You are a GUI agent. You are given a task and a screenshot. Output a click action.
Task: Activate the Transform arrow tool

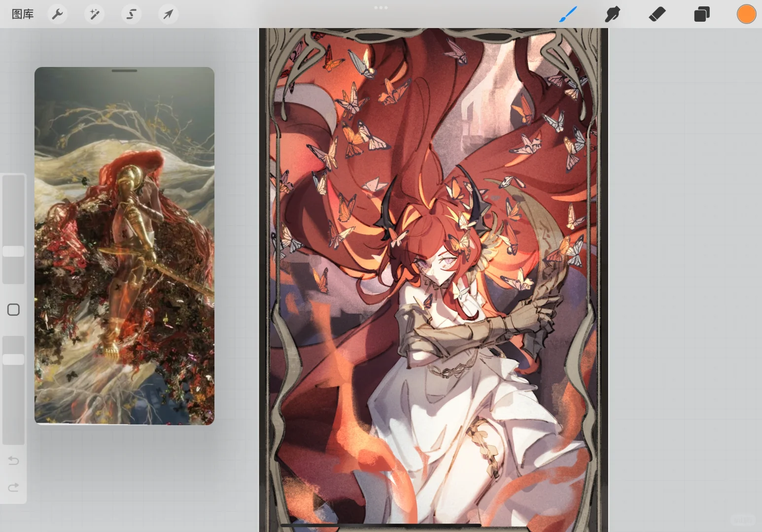click(x=168, y=14)
